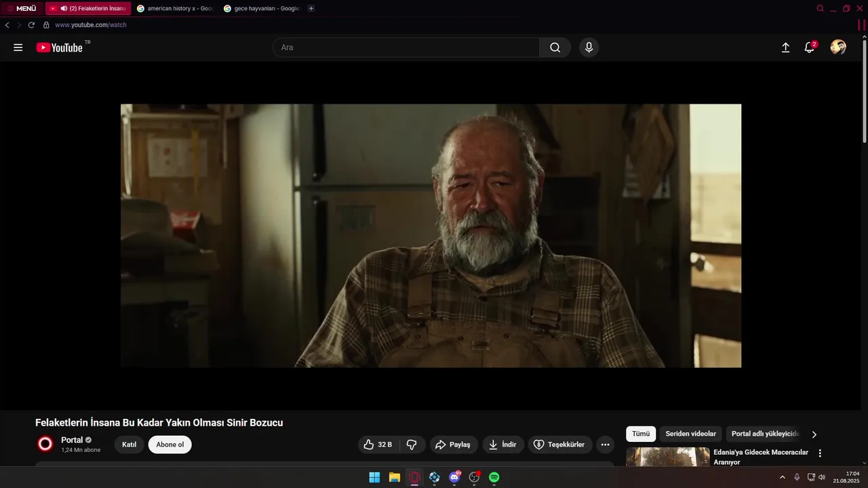Open Portal channel avatar

[45, 444]
